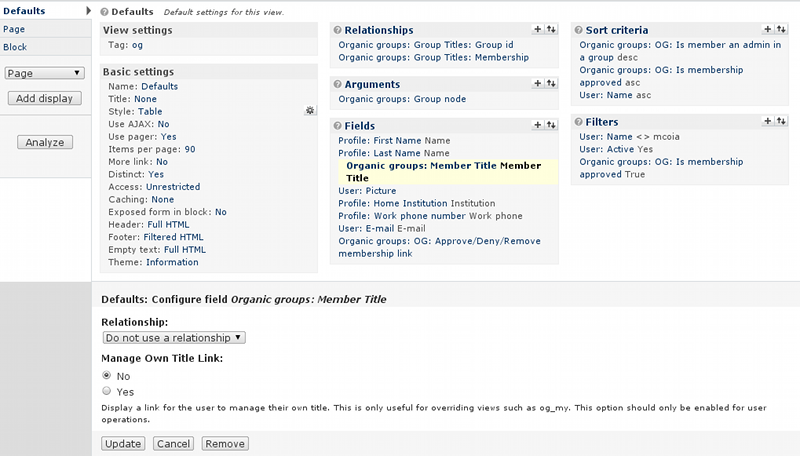The height and width of the screenshot is (456, 800).
Task: Click the Remove button
Action: click(x=225, y=444)
